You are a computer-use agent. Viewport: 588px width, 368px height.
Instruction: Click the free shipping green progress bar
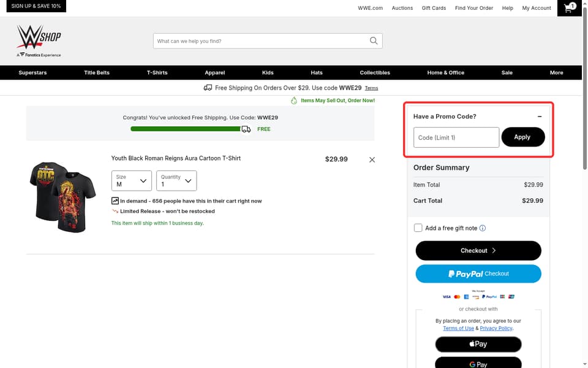pyautogui.click(x=185, y=129)
